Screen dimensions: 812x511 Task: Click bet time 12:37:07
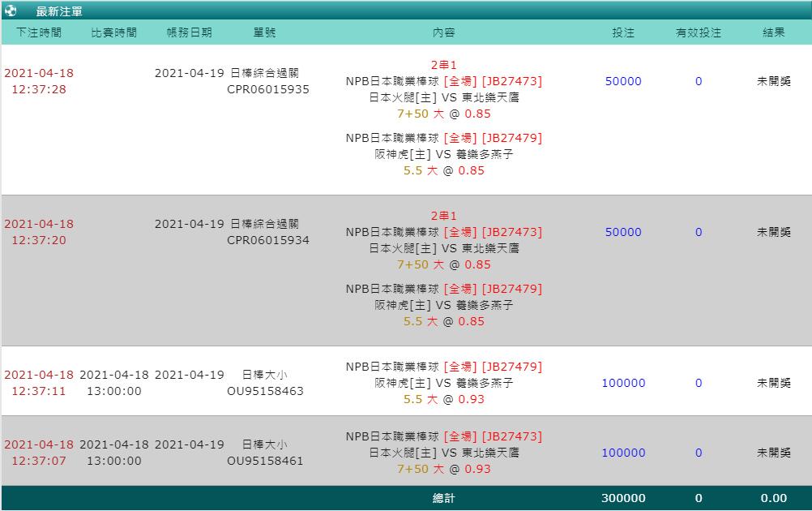39,461
